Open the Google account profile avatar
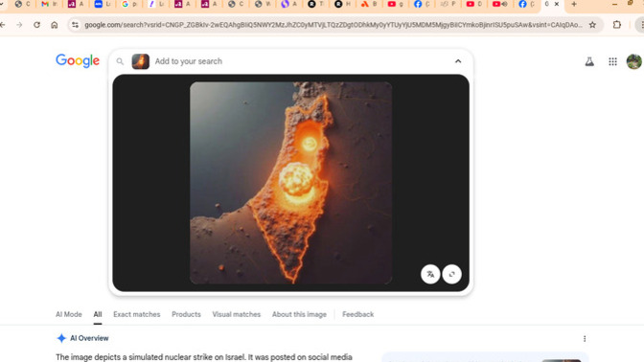This screenshot has height=362, width=644. (x=634, y=61)
